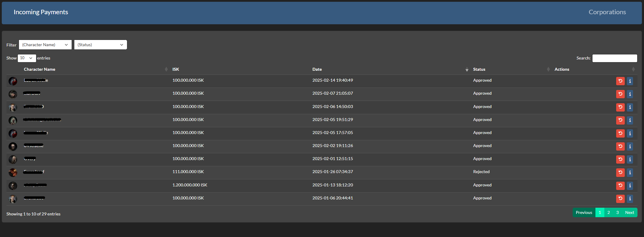The width and height of the screenshot is (644, 237).
Task: Click undo icon for 2025-02-02 19:11:26 payment
Action: point(620,146)
